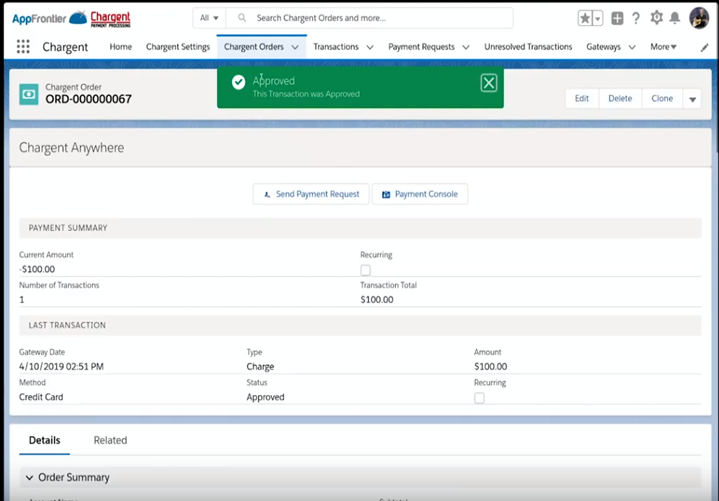
Task: Click the page vertical scrollbar
Action: click(716, 110)
